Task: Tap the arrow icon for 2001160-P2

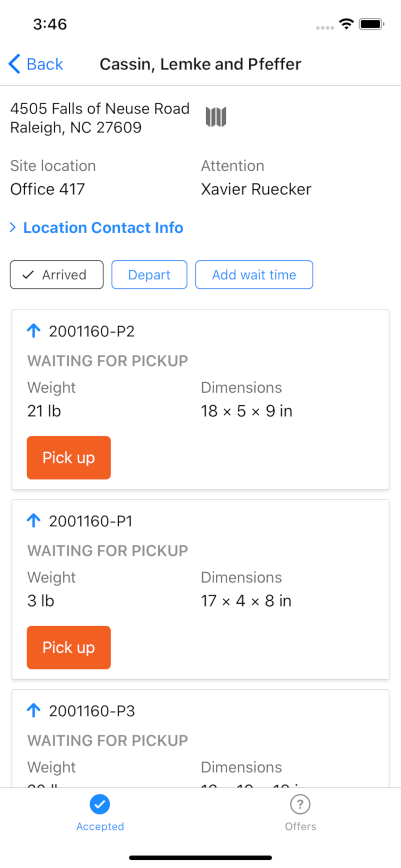Action: click(x=34, y=331)
